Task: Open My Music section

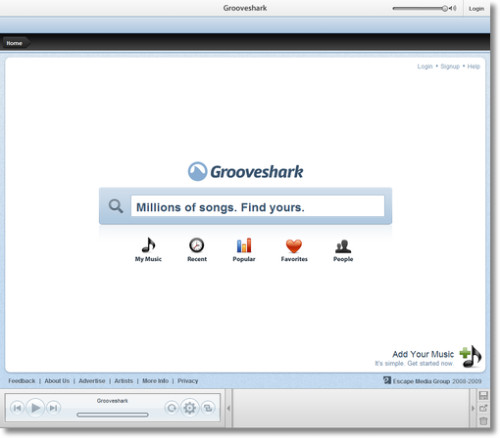Action: tap(148, 249)
